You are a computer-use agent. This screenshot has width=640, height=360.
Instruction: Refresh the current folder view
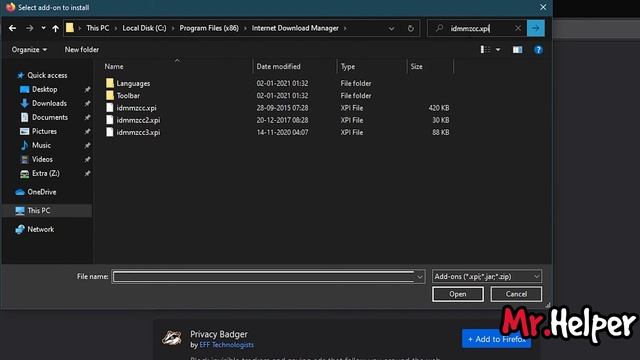(411, 28)
